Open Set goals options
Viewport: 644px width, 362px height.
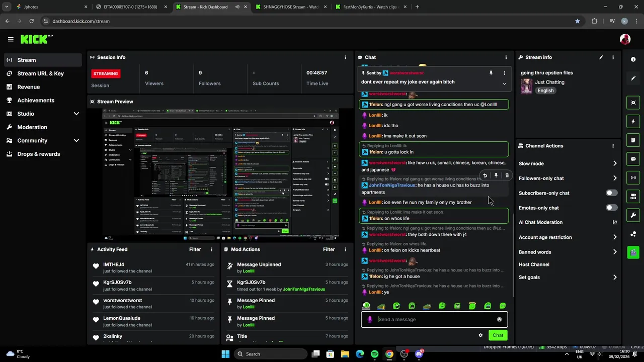pos(568,277)
